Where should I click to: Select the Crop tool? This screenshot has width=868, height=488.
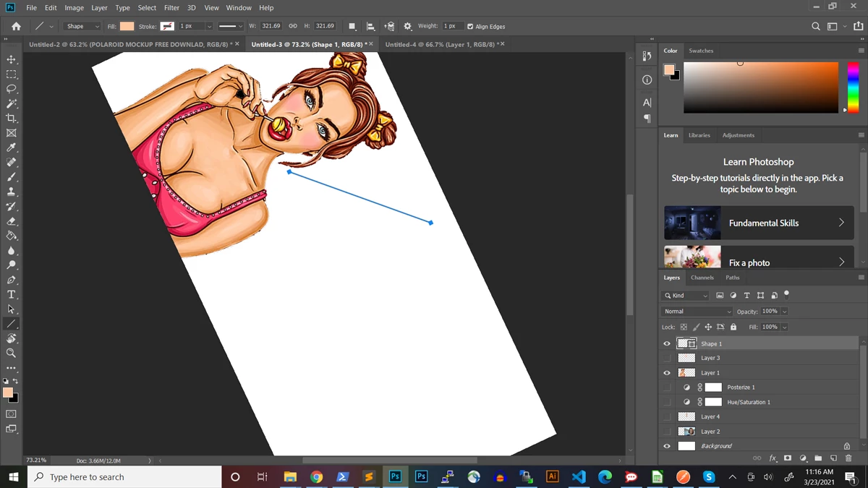click(x=12, y=119)
